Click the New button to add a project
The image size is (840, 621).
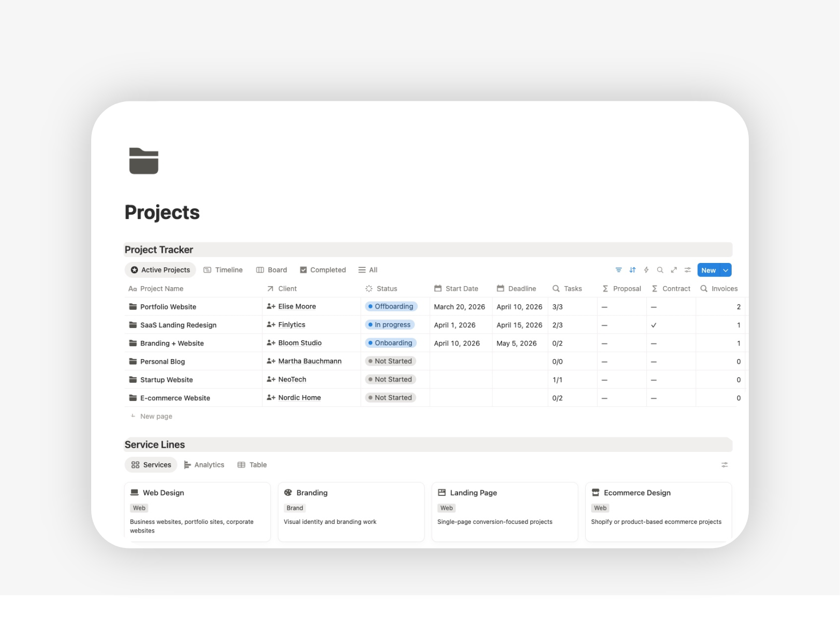click(x=709, y=270)
